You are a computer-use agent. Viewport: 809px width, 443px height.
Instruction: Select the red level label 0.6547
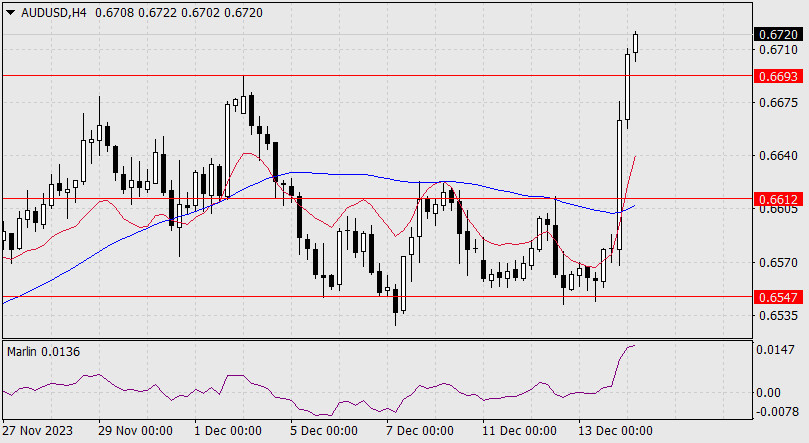pyautogui.click(x=779, y=297)
